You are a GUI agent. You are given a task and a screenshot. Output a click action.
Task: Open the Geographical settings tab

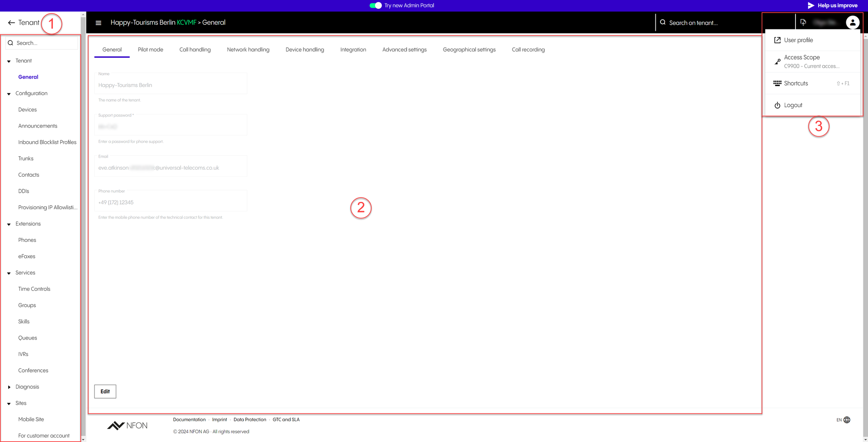[469, 49]
